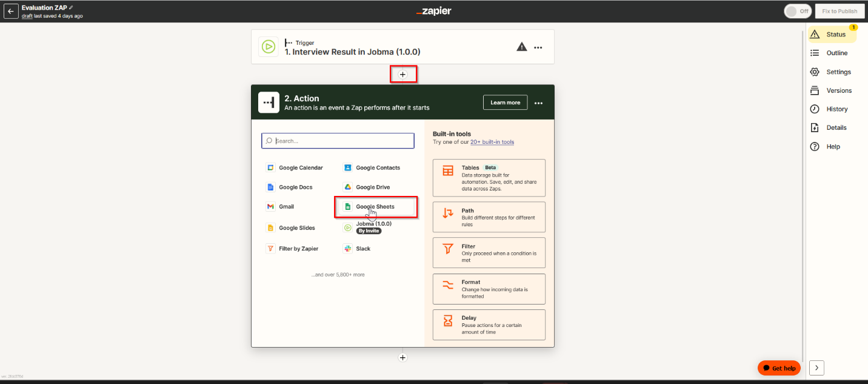Open the Outline sidebar panel
Screen dimensions: 868x384
coord(829,53)
